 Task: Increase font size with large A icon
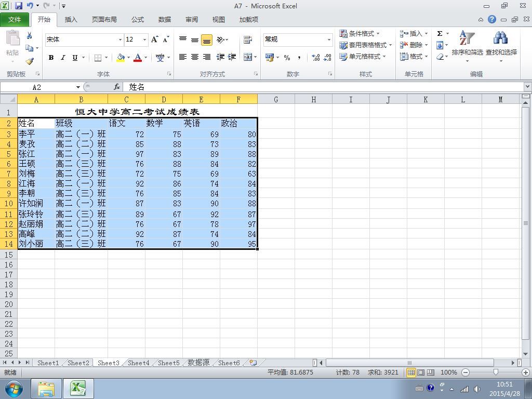tap(154, 39)
